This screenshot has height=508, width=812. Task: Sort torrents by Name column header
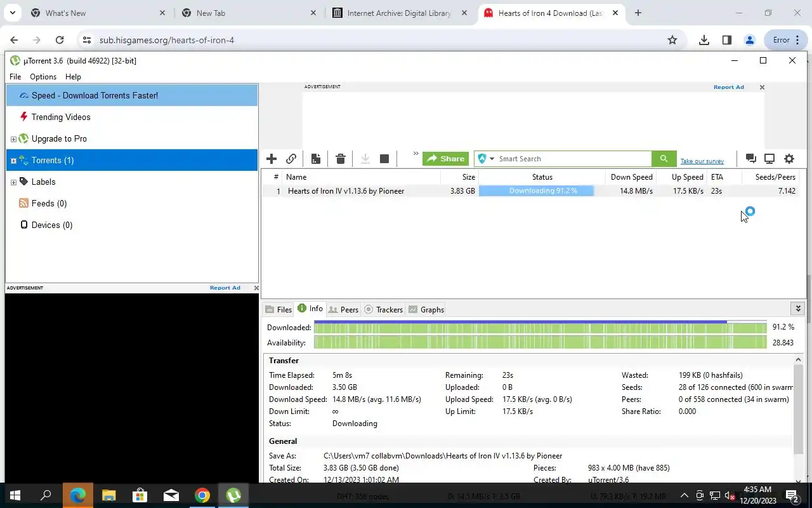click(x=362, y=177)
